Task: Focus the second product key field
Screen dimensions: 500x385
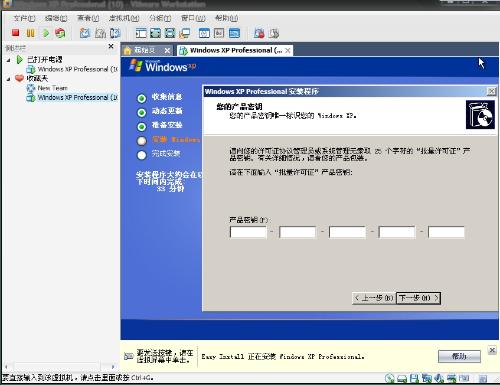Action: [x=298, y=232]
